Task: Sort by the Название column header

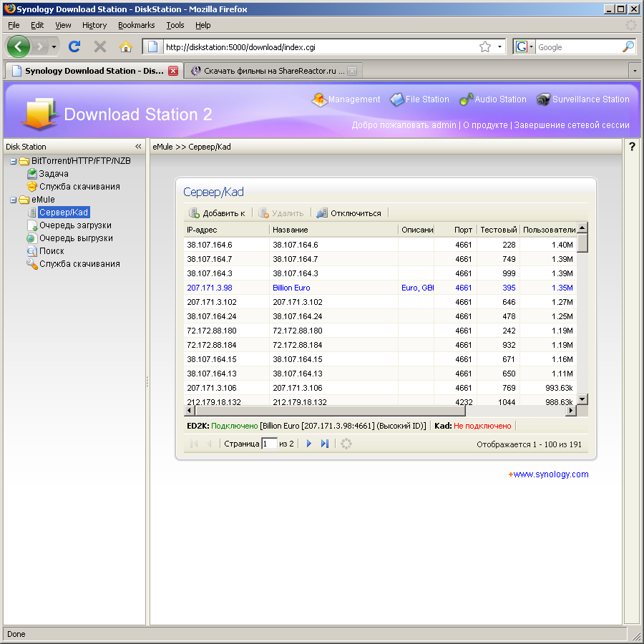Action: 334,230
